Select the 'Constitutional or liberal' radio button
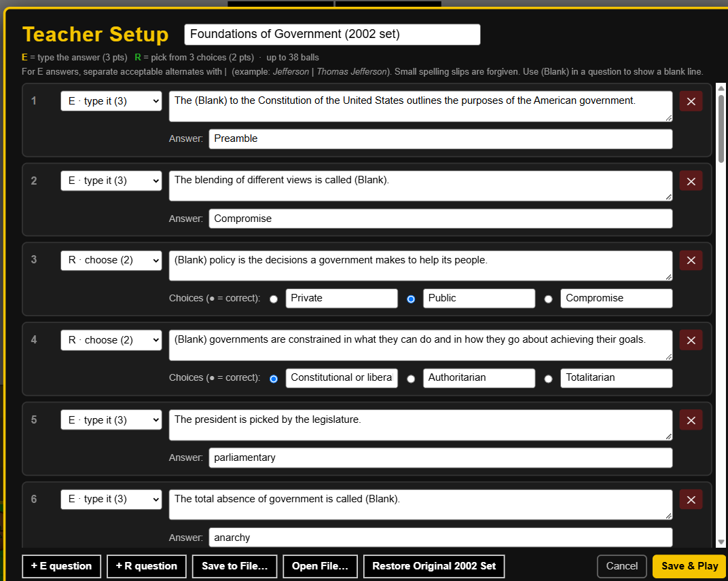The width and height of the screenshot is (728, 581). point(274,379)
